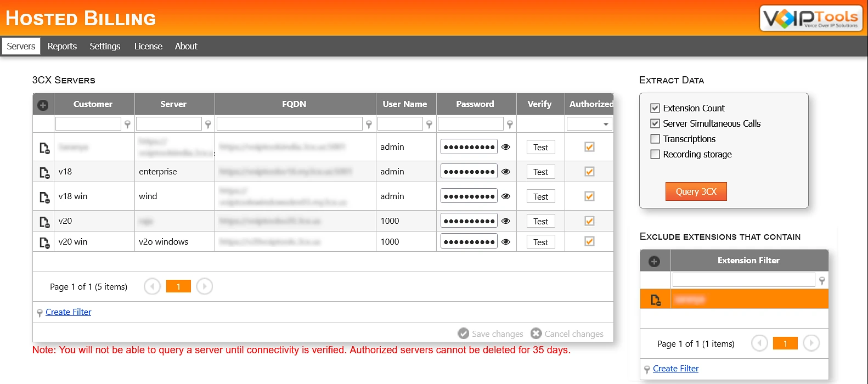Sort by the FQDN column header
The height and width of the screenshot is (384, 868).
(x=294, y=104)
